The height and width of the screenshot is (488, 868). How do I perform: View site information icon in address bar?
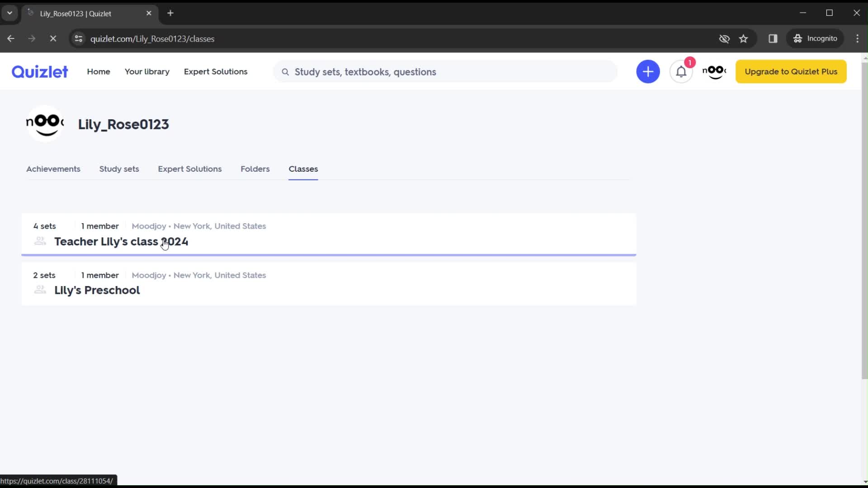[78, 38]
